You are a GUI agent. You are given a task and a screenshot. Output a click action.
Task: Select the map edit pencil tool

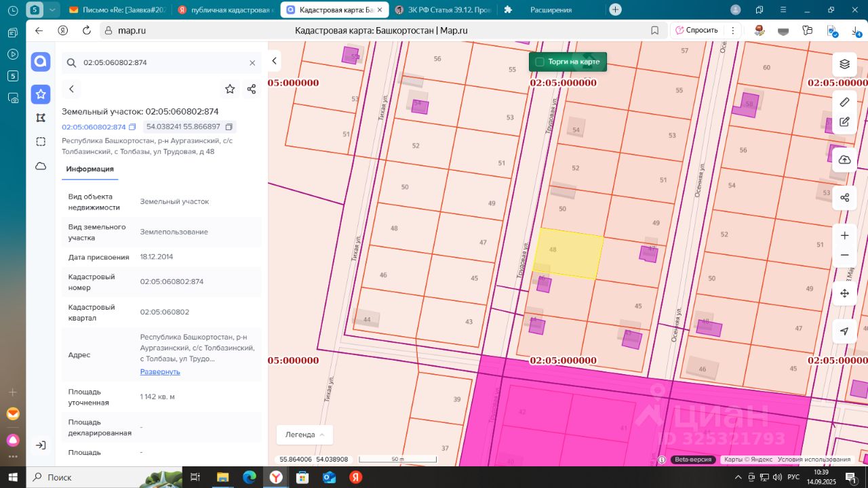click(x=844, y=122)
